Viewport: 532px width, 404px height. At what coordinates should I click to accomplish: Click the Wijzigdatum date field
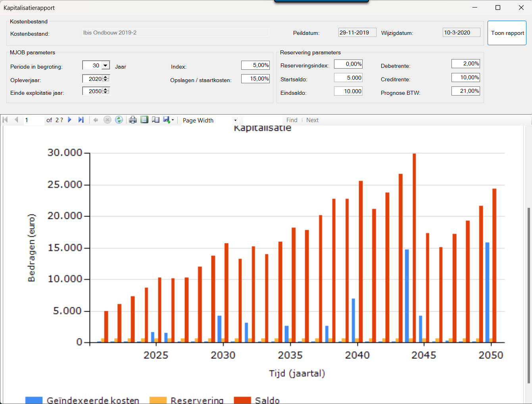(x=461, y=33)
